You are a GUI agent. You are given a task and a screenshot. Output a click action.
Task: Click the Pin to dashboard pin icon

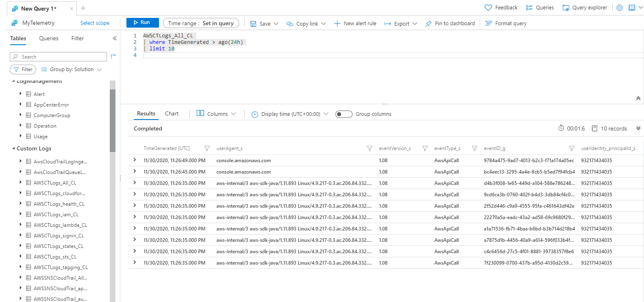click(x=429, y=24)
